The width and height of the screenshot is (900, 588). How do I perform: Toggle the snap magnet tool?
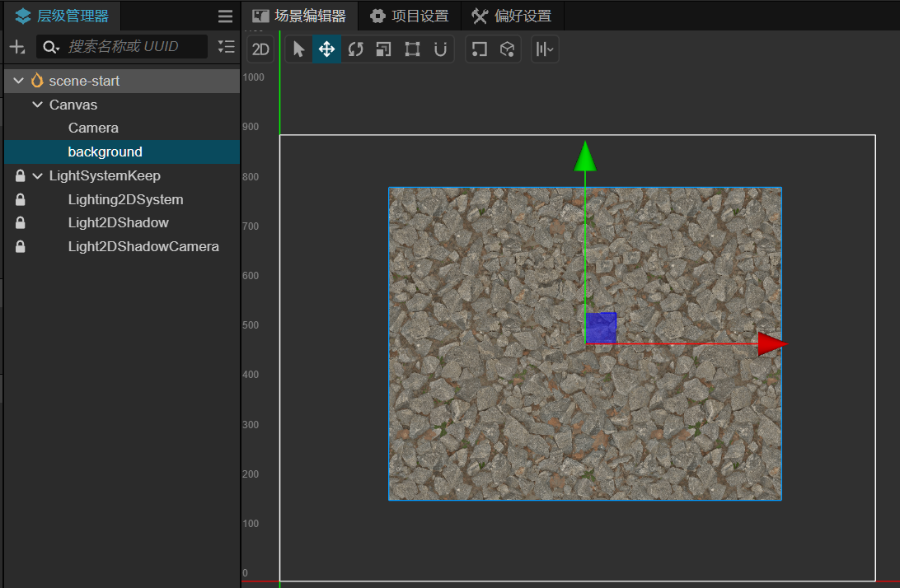click(x=440, y=49)
